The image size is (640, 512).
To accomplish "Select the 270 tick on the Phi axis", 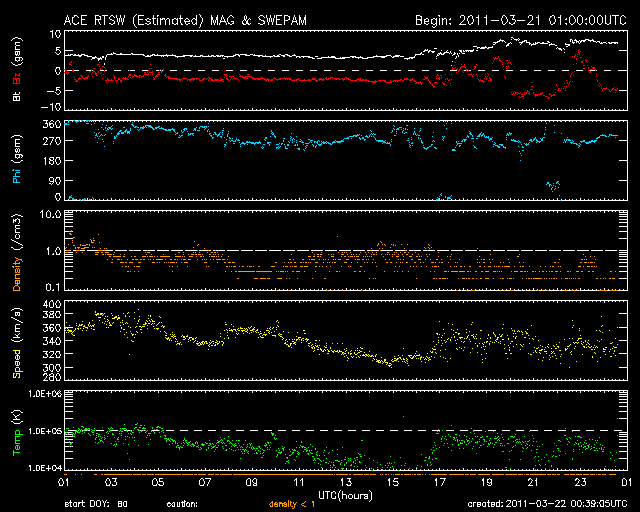I will tap(52, 141).
